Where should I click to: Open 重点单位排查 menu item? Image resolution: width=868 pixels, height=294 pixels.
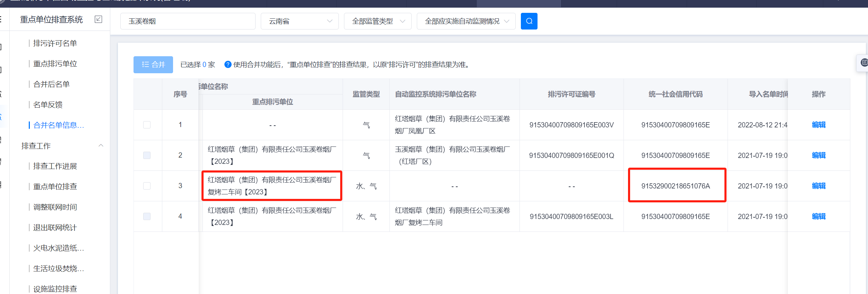click(x=55, y=187)
